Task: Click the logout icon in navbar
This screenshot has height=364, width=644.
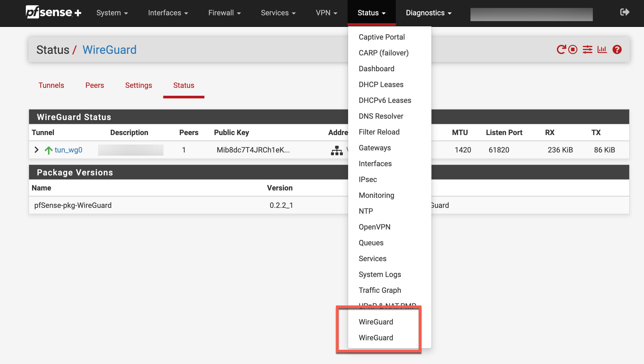Action: pos(625,12)
